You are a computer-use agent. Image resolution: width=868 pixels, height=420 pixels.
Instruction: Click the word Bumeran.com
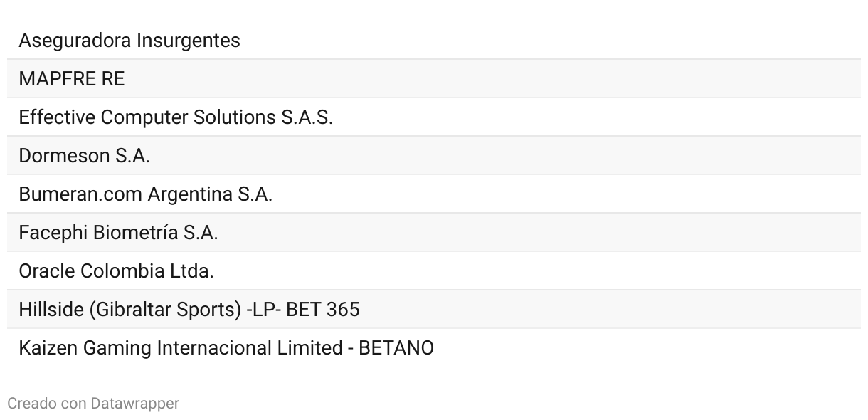80,194
